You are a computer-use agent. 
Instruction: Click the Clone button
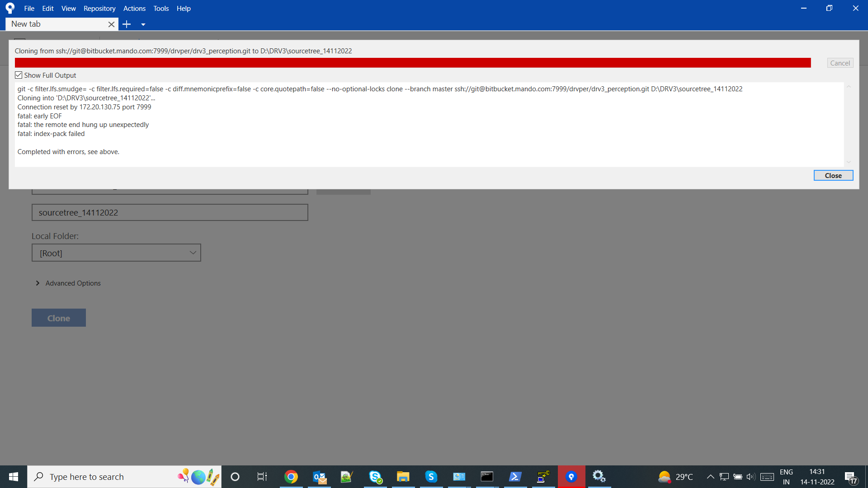(59, 318)
